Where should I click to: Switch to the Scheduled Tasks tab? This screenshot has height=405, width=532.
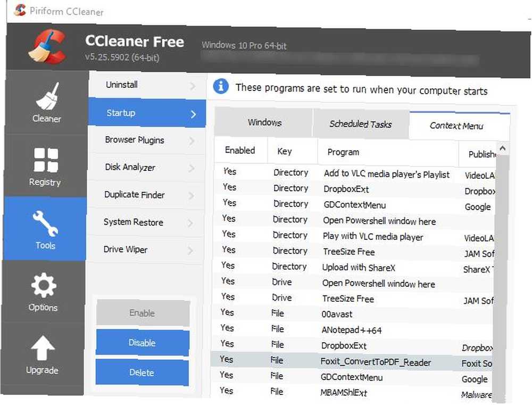361,124
